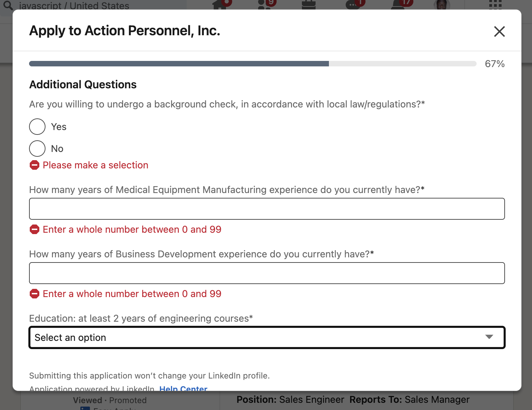This screenshot has width=532, height=410.
Task: Focus the Business Development years field
Action: click(x=267, y=273)
